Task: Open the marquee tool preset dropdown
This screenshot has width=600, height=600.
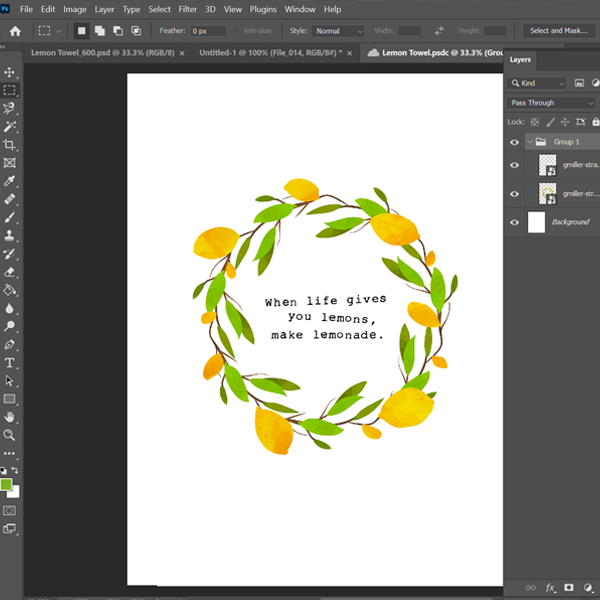Action: coord(59,31)
